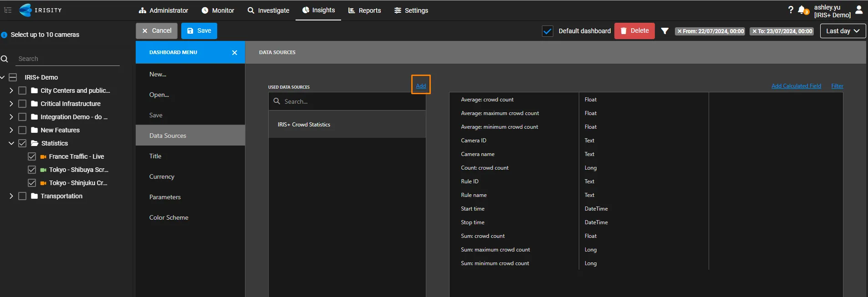This screenshot has height=297, width=868.
Task: Click the New Features folder icon
Action: point(34,130)
